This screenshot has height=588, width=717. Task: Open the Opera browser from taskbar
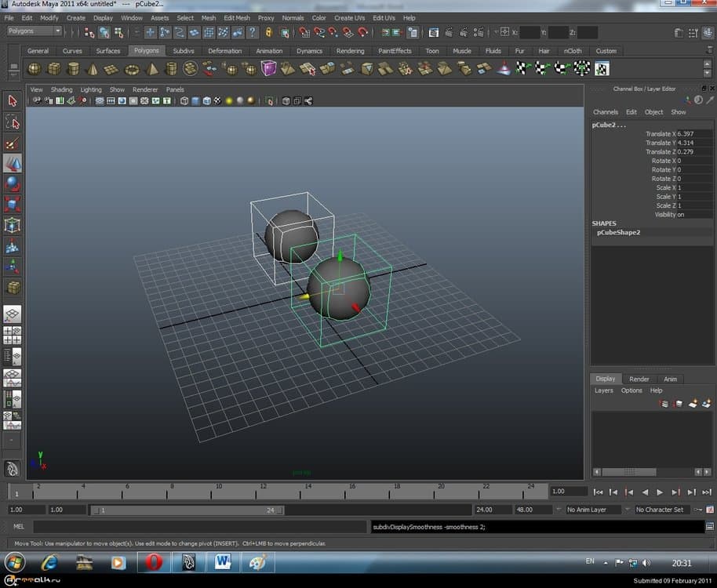tap(154, 562)
